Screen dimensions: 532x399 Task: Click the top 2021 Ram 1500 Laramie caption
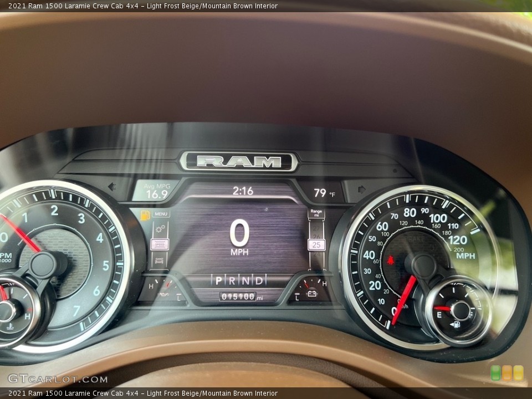143,6
